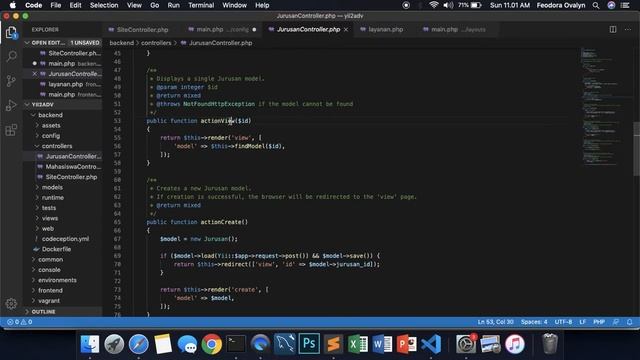
Task: Open the Extensions view
Action: click(x=11, y=130)
